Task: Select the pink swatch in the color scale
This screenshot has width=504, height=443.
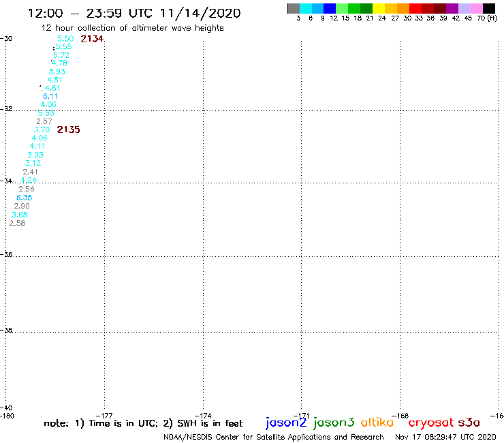Action: pos(477,8)
